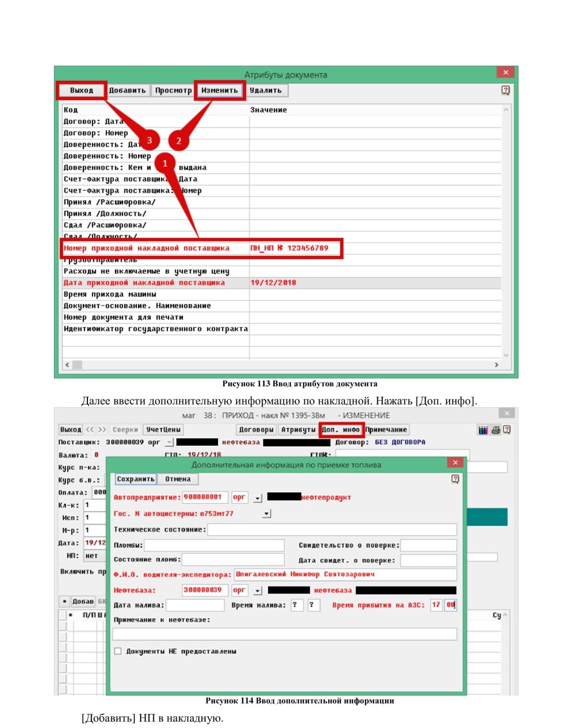This screenshot has width=573, height=728.
Task: Close the Дополнительная информация dialog
Action: [x=455, y=462]
